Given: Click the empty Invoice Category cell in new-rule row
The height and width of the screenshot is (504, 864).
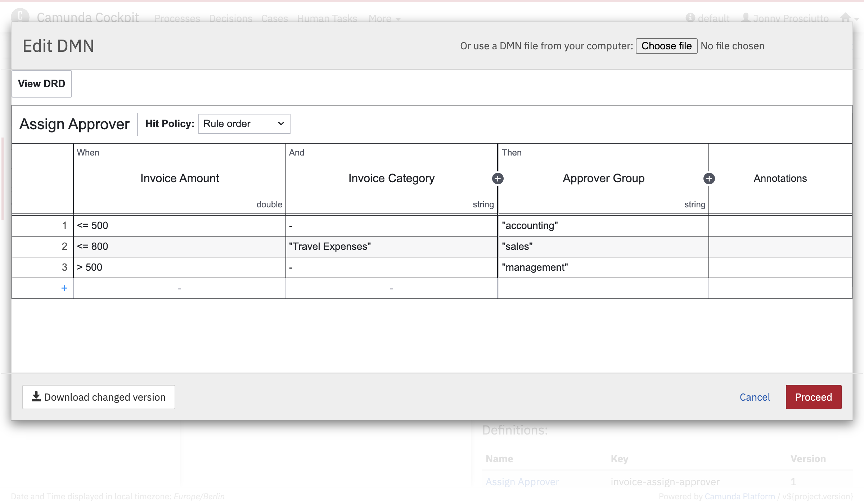Looking at the screenshot, I should coord(392,288).
